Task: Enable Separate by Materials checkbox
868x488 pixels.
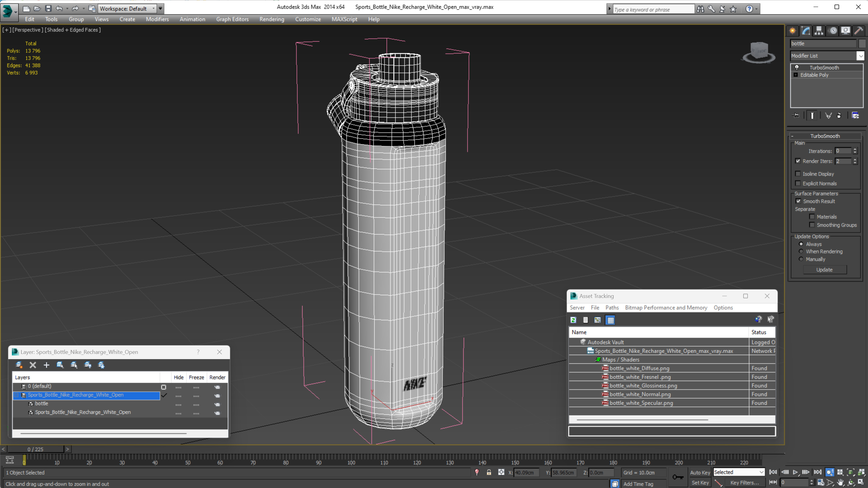Action: pyautogui.click(x=812, y=216)
